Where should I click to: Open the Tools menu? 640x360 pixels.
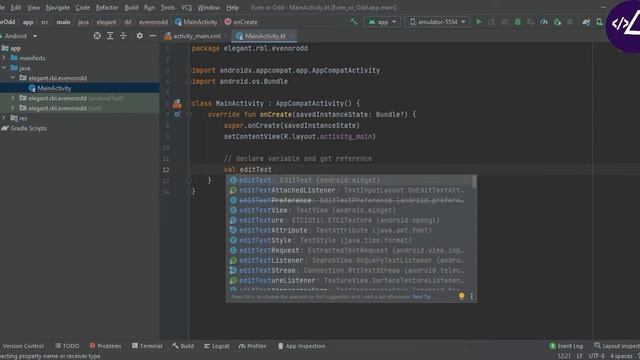click(x=167, y=7)
